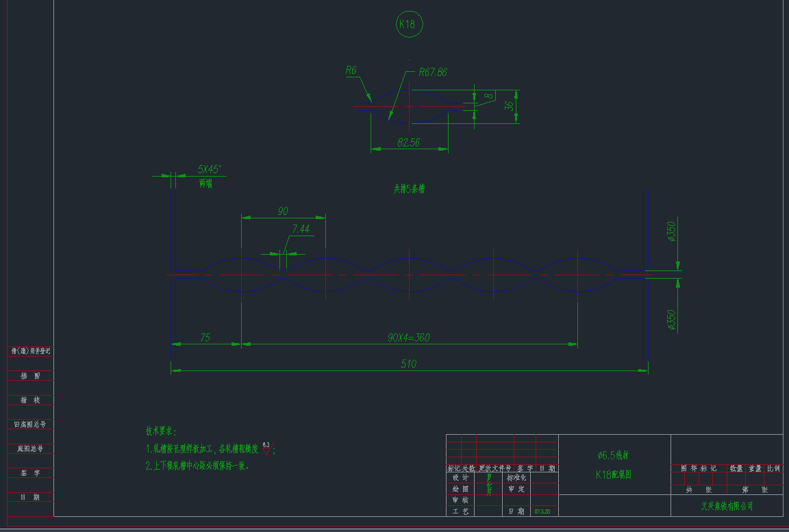This screenshot has width=789, height=532.
Task: Select technical requirement line 2 text
Action: (197, 466)
